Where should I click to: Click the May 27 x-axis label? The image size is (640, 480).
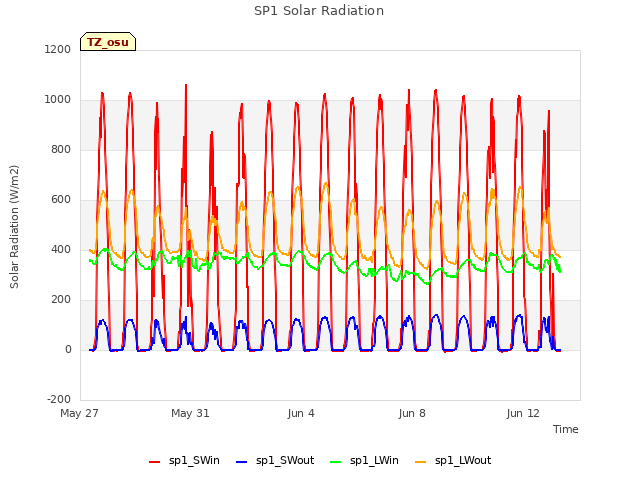[x=79, y=413]
